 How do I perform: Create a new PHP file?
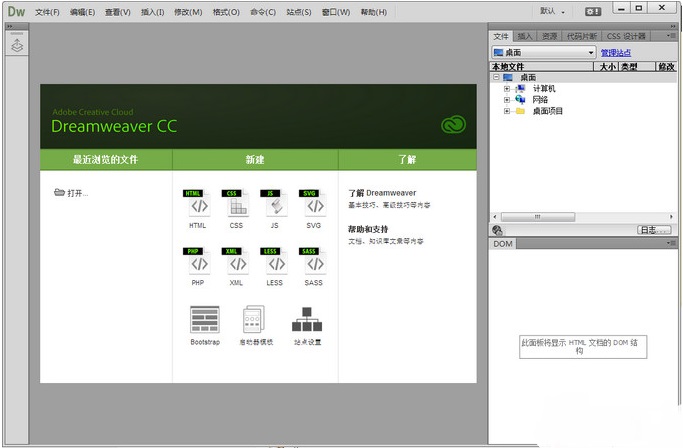pyautogui.click(x=199, y=263)
